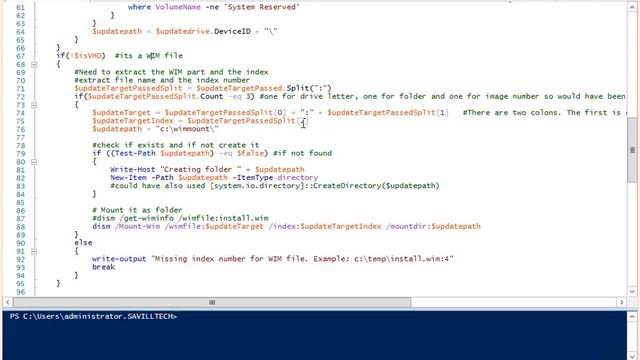Click horizontal scrollbar right arrow
Screen dimensions: 640x360
[621, 302]
